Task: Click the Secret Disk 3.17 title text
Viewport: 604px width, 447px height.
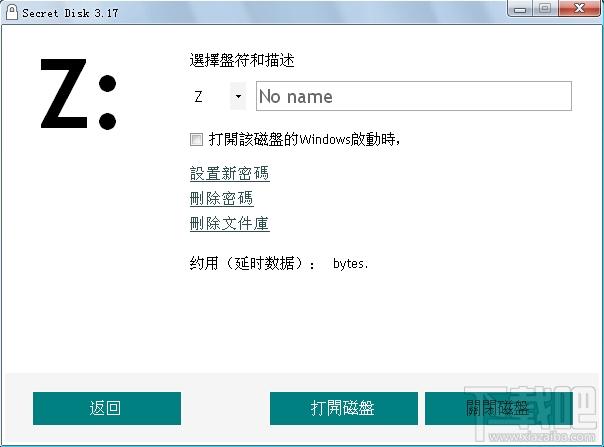Action: pos(70,13)
